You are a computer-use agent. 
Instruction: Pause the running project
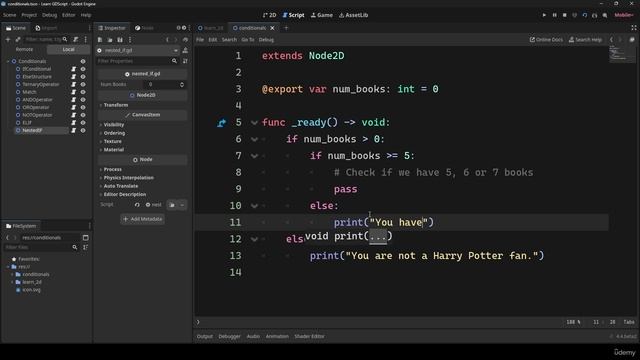pyautogui.click(x=554, y=15)
